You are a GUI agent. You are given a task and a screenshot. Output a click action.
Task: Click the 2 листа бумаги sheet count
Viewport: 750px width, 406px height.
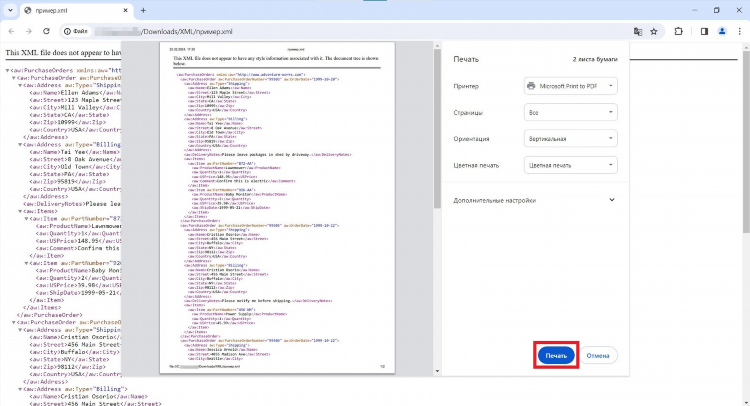(595, 59)
